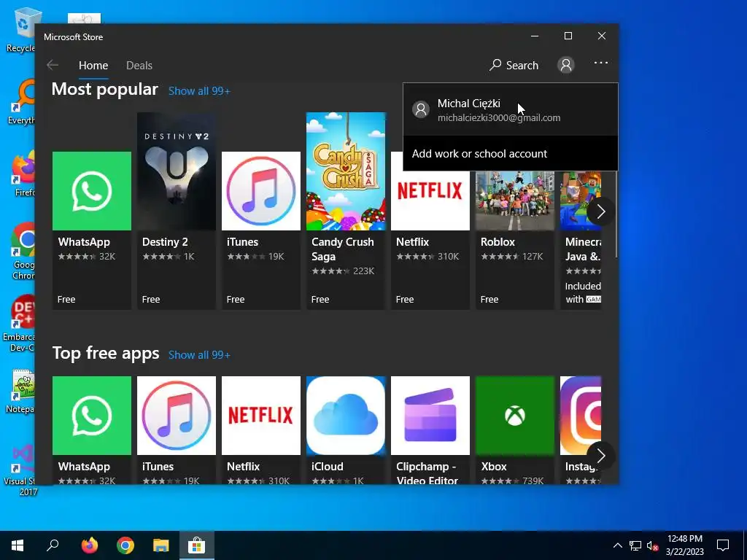Open the iTunes tile in Most popular
The image size is (747, 560).
[261, 230]
